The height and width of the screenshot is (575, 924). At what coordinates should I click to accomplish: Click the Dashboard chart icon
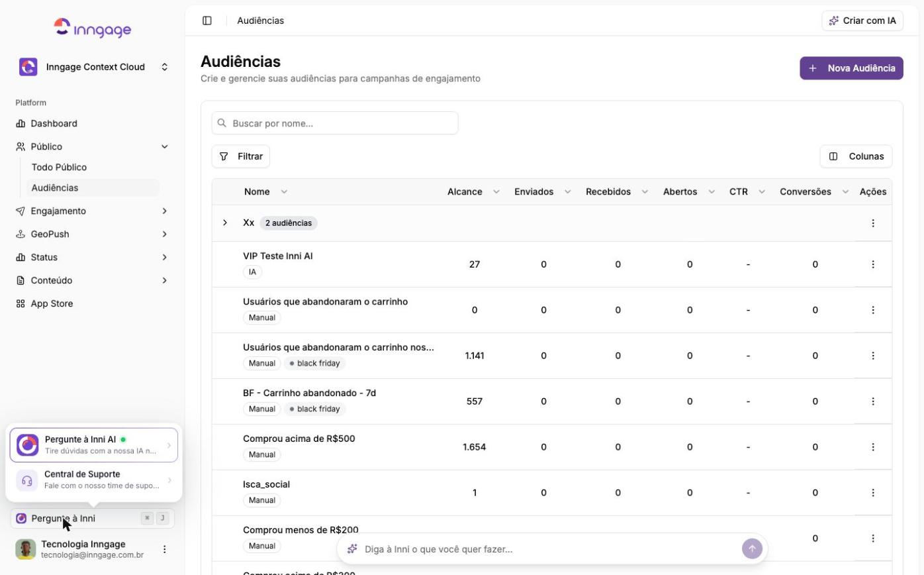[x=21, y=123]
